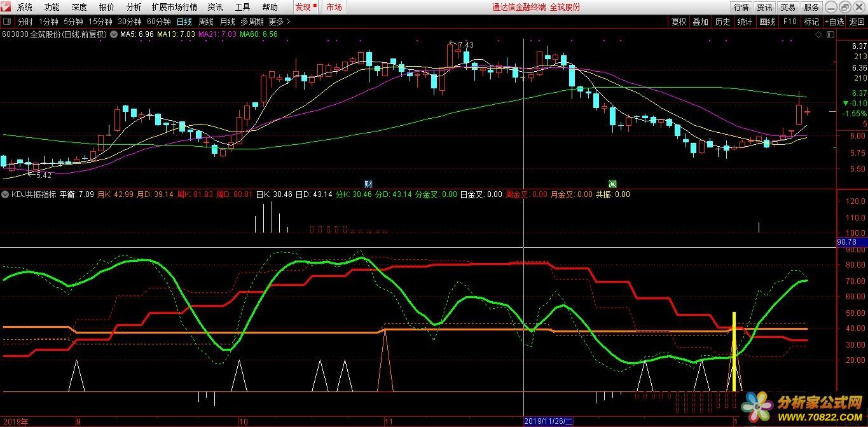The height and width of the screenshot is (427, 868).
Task: Click the TDX red logo icon
Action: tap(6, 7)
